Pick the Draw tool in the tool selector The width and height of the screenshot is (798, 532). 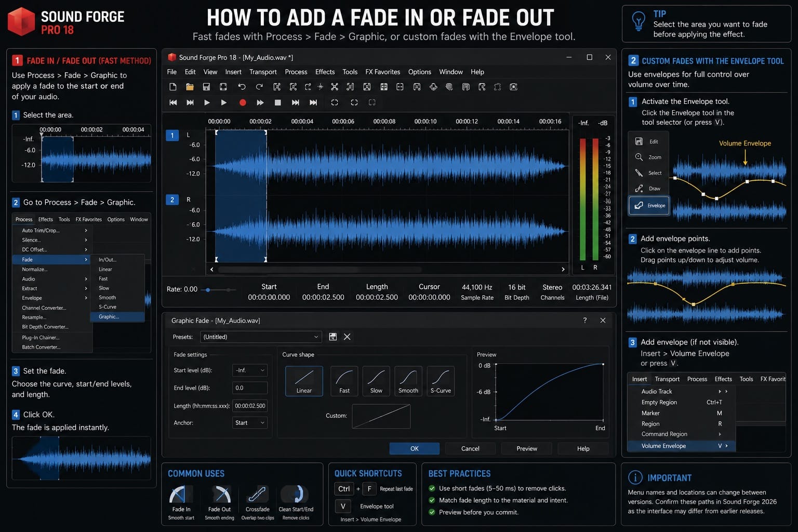pyautogui.click(x=648, y=188)
